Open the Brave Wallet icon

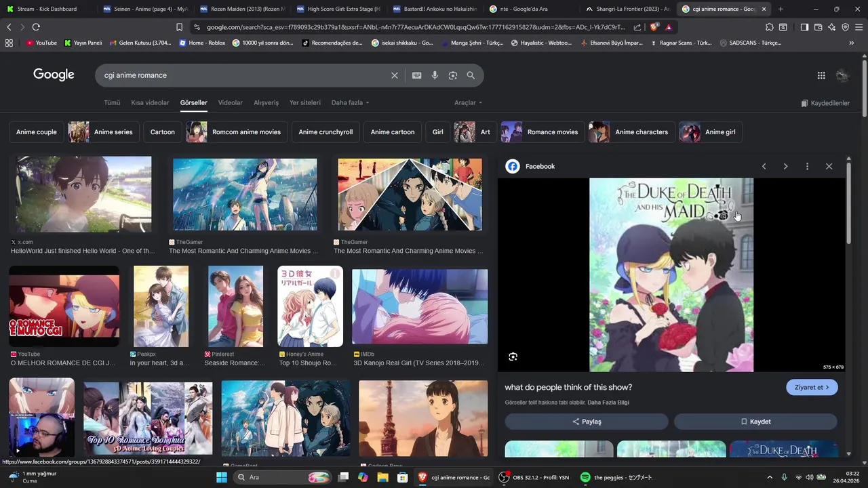pos(818,27)
